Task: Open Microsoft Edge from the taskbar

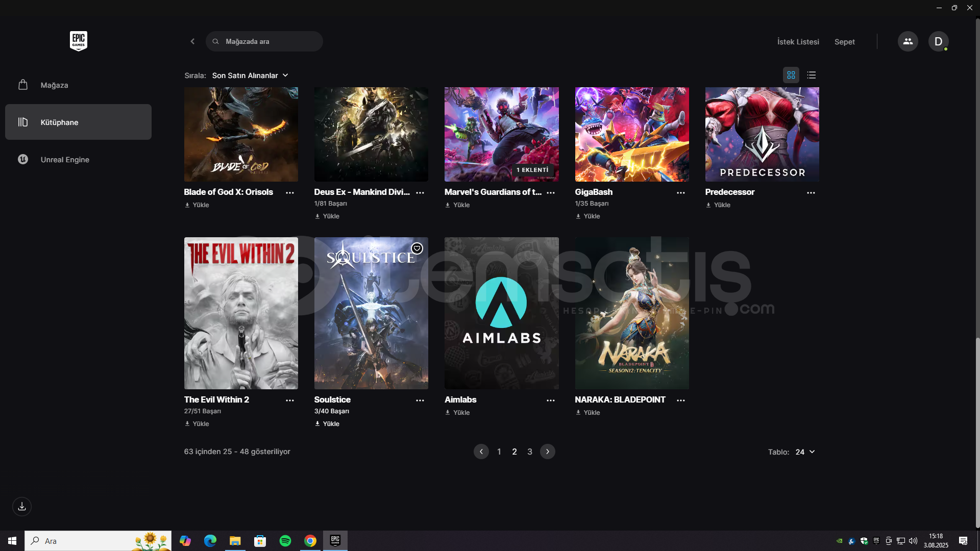Action: pos(210,541)
